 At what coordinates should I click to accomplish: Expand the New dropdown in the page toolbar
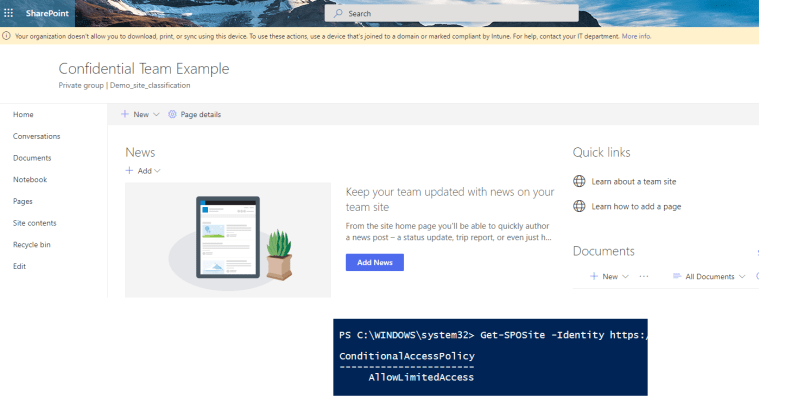(x=156, y=115)
